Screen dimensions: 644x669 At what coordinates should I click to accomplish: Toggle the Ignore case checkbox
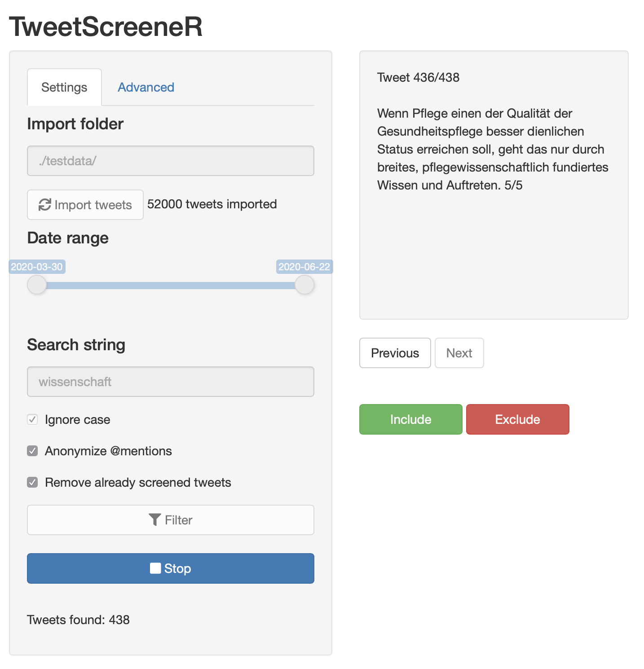tap(32, 419)
